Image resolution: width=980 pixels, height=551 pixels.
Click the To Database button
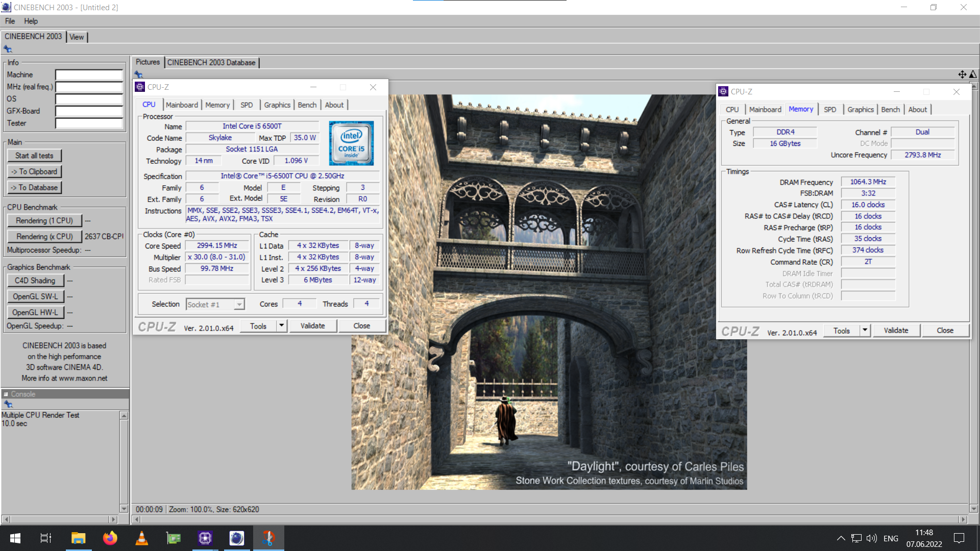tap(34, 188)
